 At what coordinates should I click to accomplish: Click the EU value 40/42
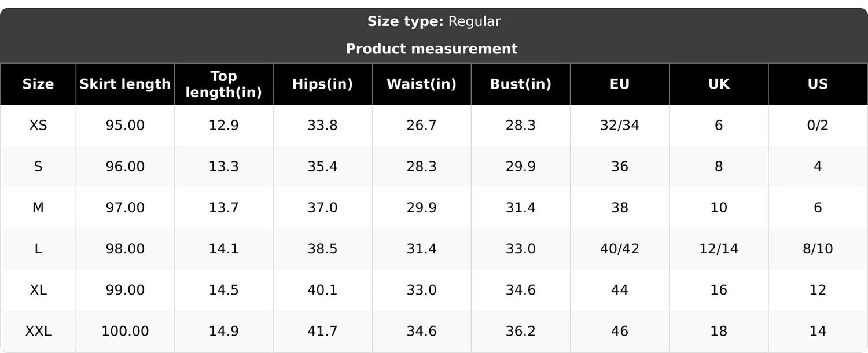tap(620, 249)
